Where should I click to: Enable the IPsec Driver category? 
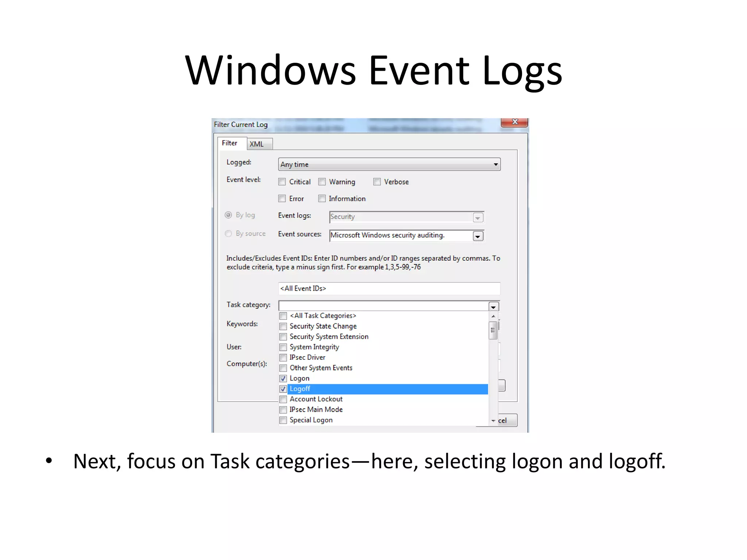point(283,358)
